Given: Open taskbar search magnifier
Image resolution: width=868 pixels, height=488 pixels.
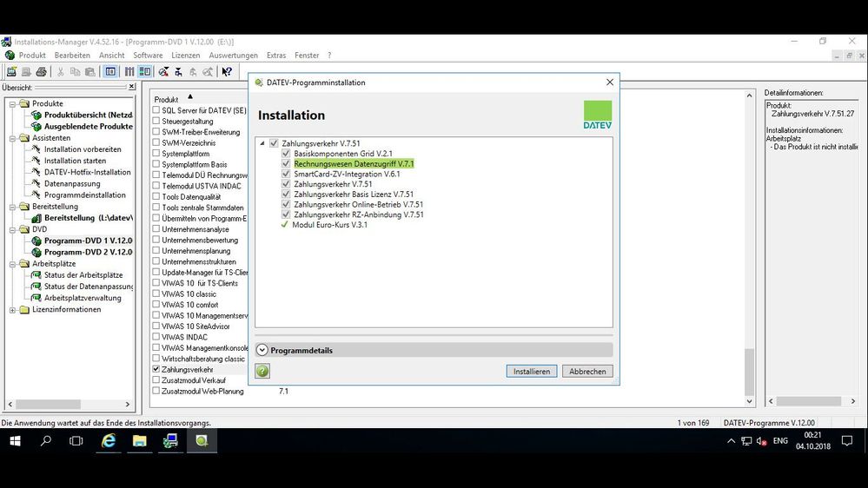Looking at the screenshot, I should pos(46,441).
